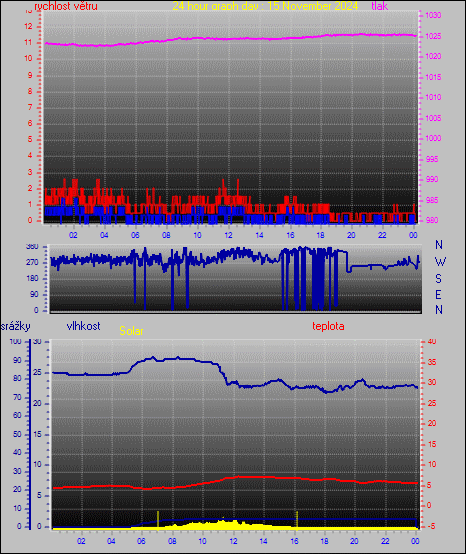Screen dimensions: 466x554
Task: Click the 16 hour mark under the wind graph
Action: 290,235
